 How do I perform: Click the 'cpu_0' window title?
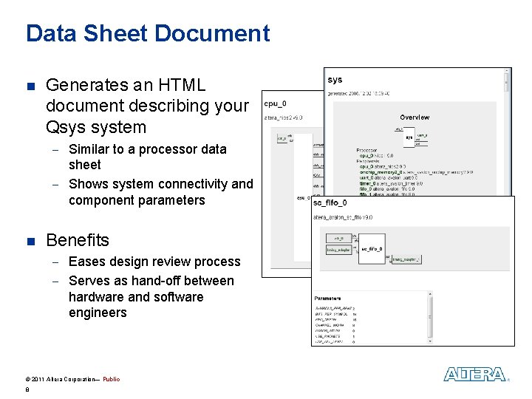[x=275, y=104]
